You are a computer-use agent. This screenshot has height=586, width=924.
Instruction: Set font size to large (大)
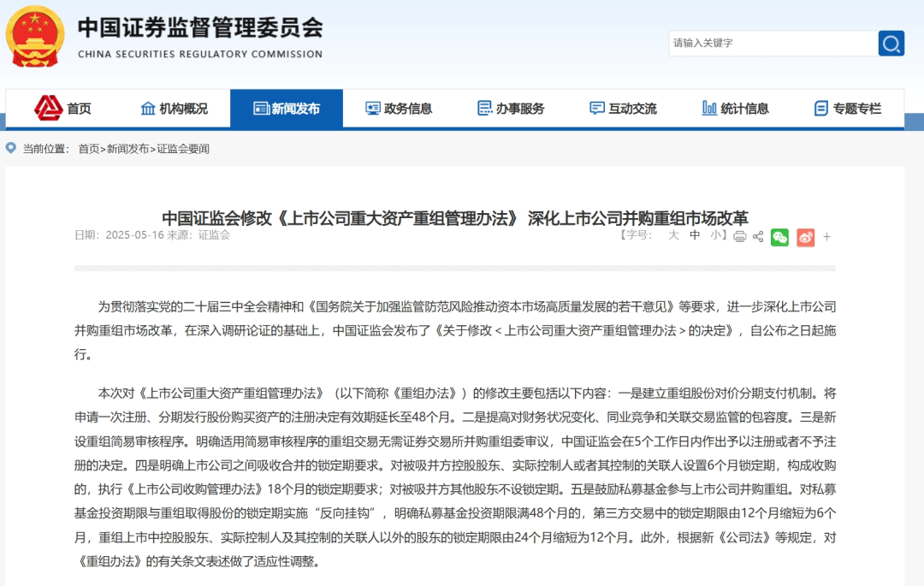673,235
